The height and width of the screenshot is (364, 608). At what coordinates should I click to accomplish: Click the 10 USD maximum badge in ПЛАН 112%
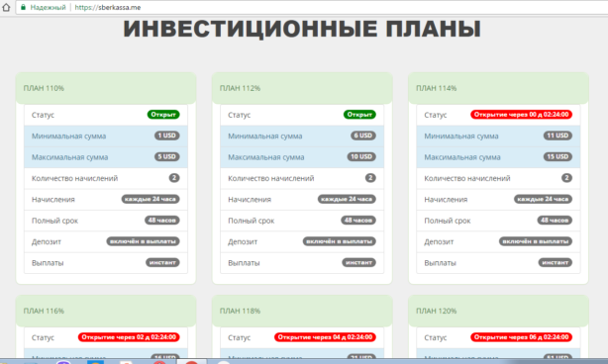point(361,157)
